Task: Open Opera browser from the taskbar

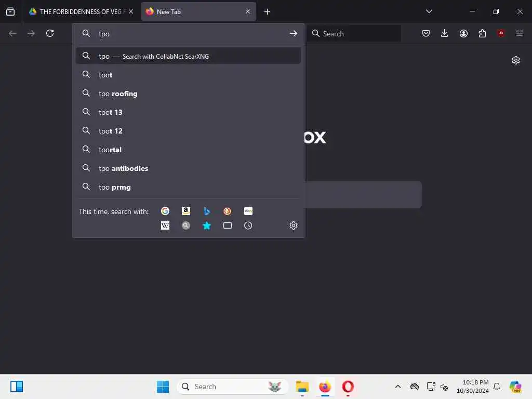Action: pos(348,387)
